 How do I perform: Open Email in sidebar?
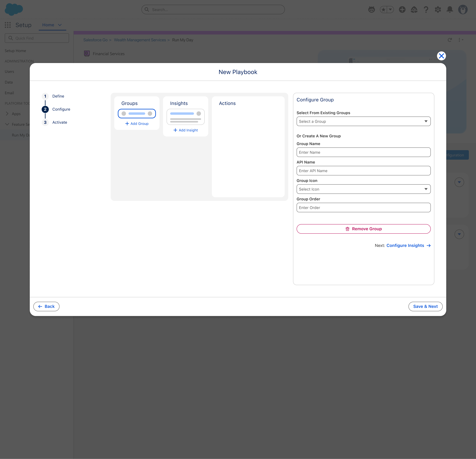9,93
